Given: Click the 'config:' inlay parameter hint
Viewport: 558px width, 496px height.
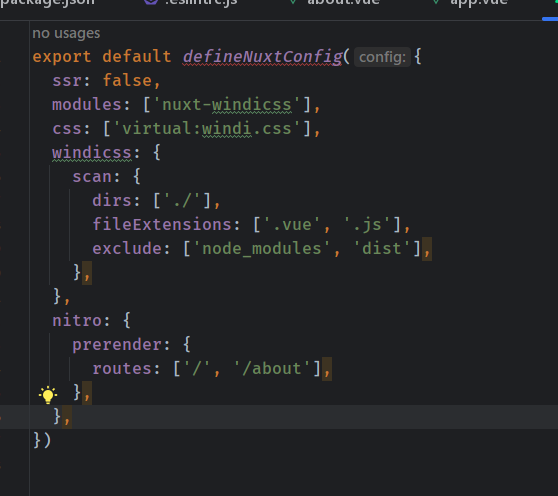Looking at the screenshot, I should pyautogui.click(x=382, y=57).
